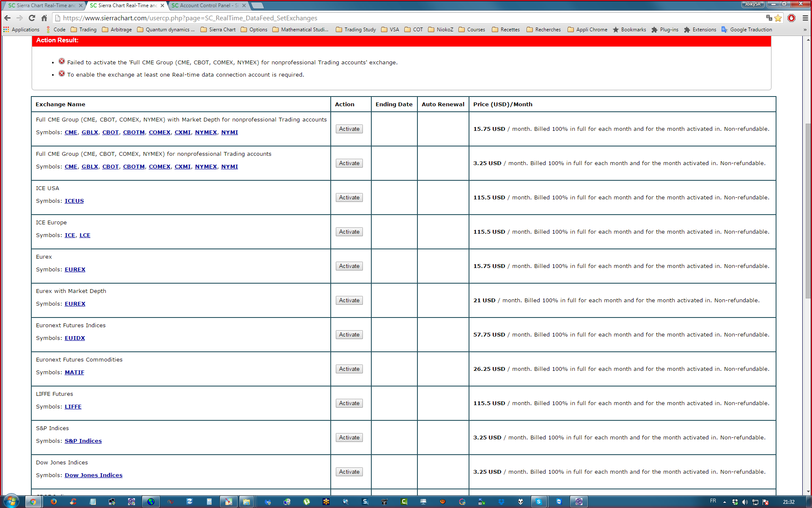This screenshot has width=812, height=508.
Task: Click the home page icon
Action: tap(44, 18)
